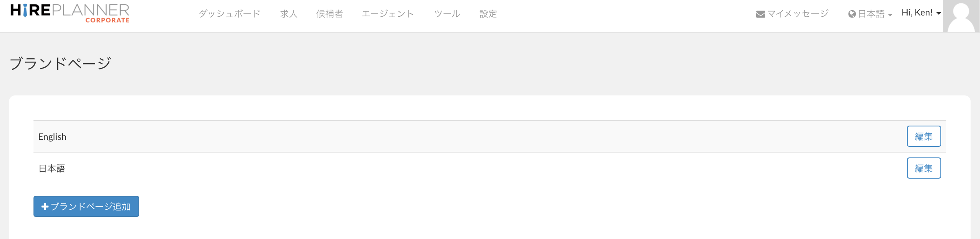Edit the 日本語 brand page

[924, 168]
